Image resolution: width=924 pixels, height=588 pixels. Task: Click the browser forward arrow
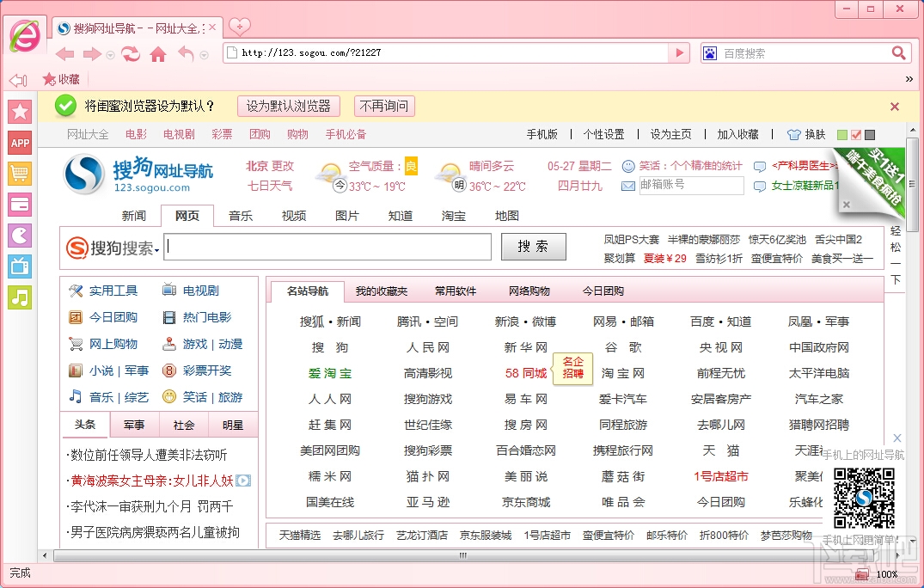(92, 54)
